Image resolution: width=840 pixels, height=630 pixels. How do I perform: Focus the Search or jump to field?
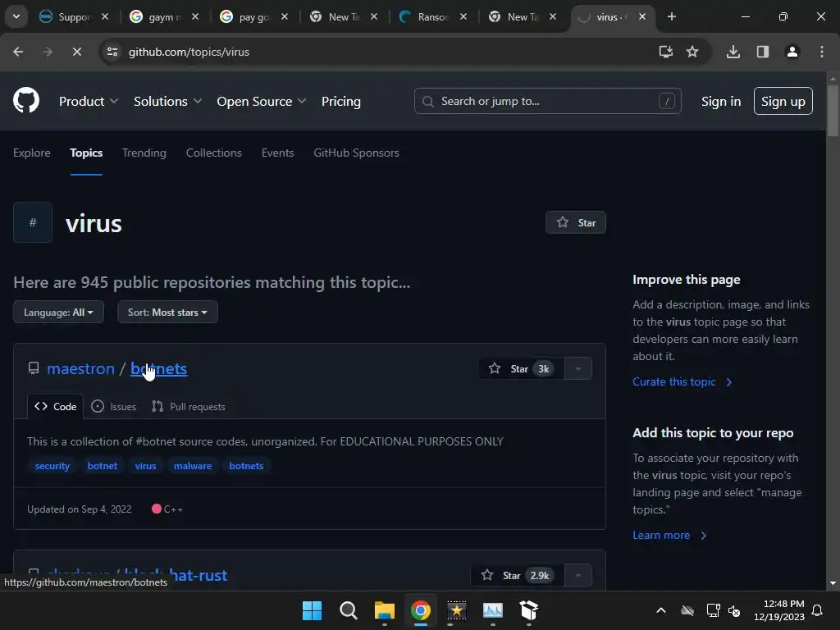coord(547,101)
